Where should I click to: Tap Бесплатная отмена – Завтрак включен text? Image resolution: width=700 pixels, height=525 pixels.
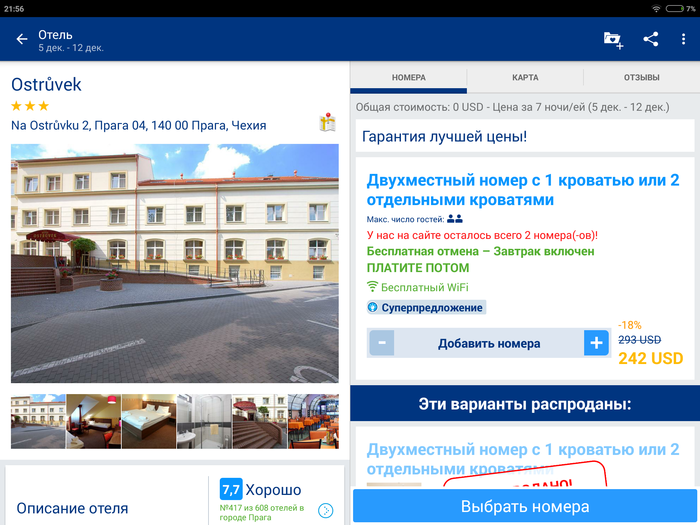pyautogui.click(x=480, y=251)
